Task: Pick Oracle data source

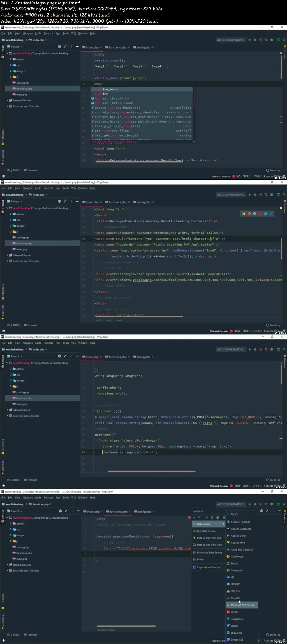Action: pos(242,612)
